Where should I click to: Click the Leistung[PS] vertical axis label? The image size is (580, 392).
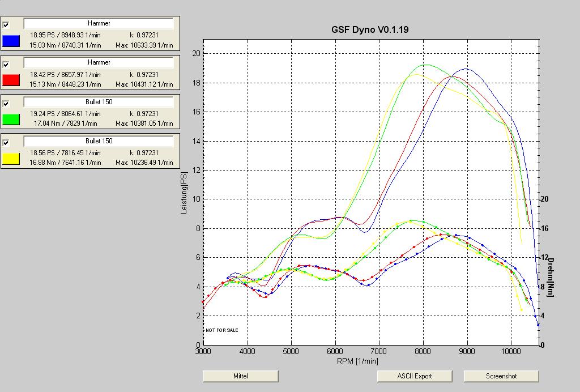point(184,193)
